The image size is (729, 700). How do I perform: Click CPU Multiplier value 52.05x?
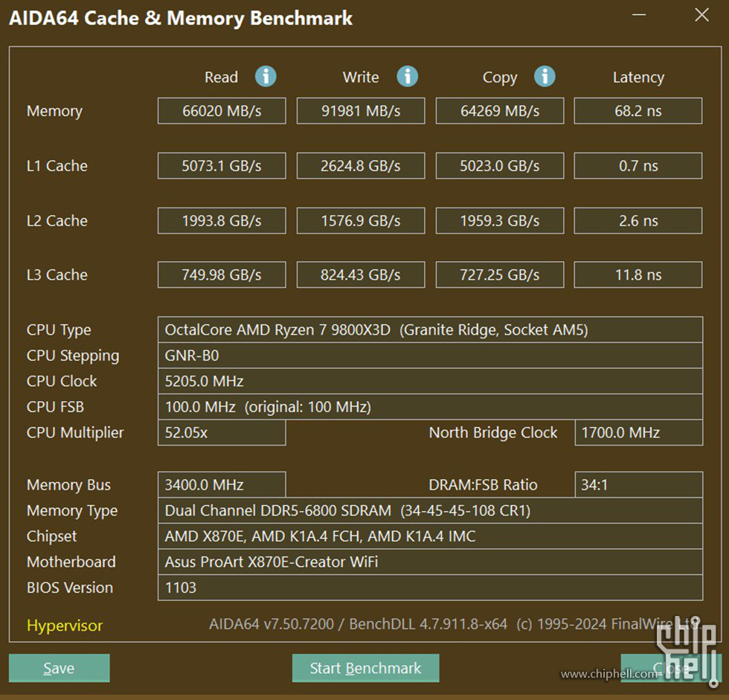click(222, 433)
